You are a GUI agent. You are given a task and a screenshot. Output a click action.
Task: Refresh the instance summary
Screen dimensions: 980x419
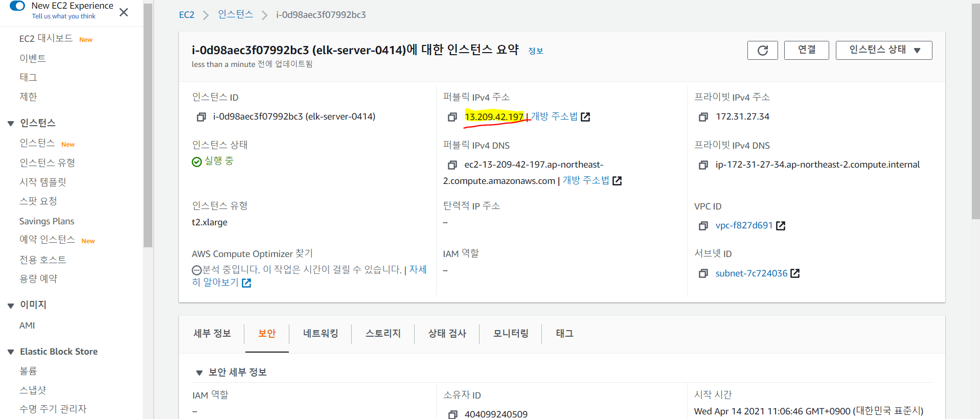tap(762, 50)
